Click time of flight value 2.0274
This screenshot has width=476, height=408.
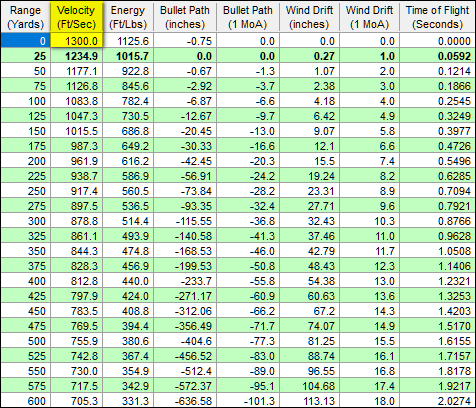(x=437, y=400)
